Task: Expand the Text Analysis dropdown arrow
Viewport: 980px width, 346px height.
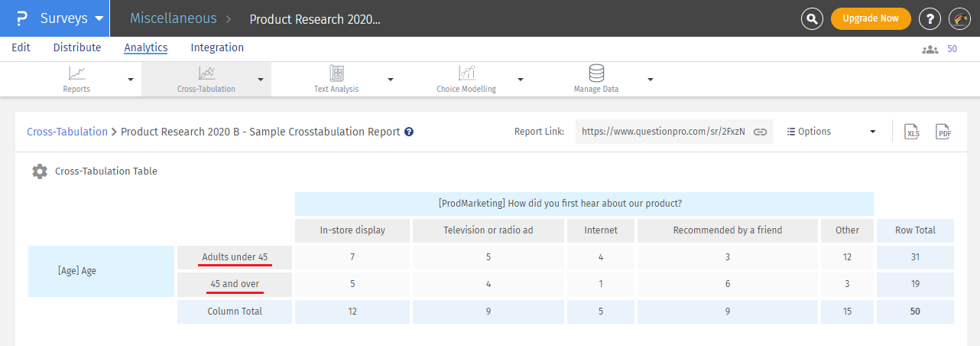Action: (x=391, y=80)
